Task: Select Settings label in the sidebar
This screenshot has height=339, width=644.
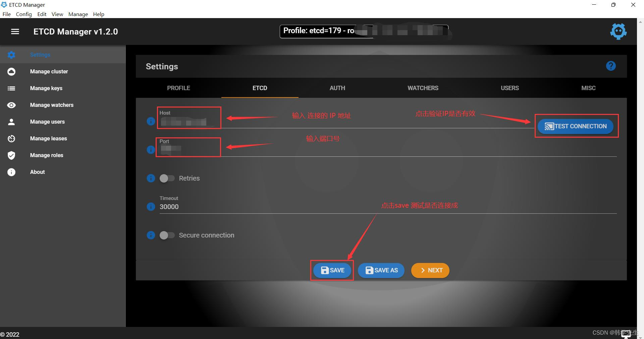Action: click(40, 55)
